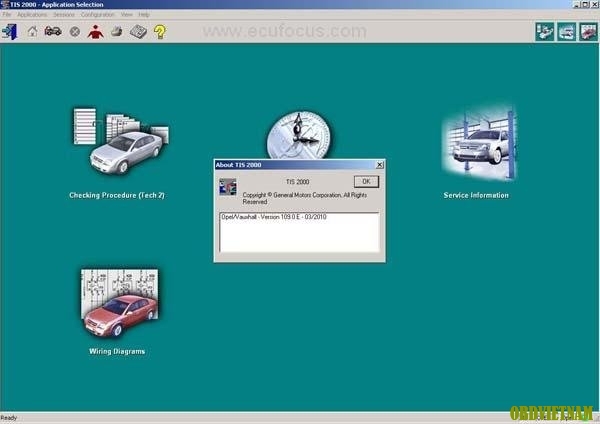Open the File menu
The height and width of the screenshot is (424, 600).
point(7,15)
